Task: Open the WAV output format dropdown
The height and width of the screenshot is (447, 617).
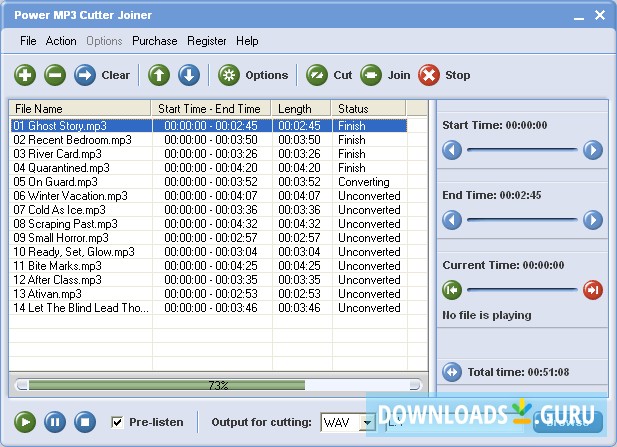Action: tap(368, 423)
